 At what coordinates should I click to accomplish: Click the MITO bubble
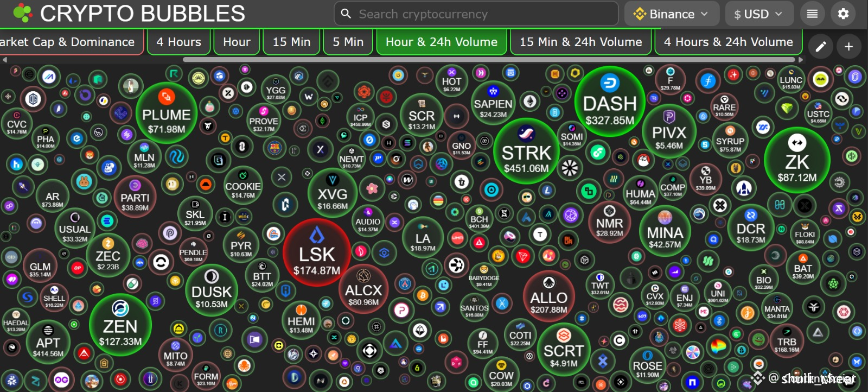pyautogui.click(x=176, y=355)
